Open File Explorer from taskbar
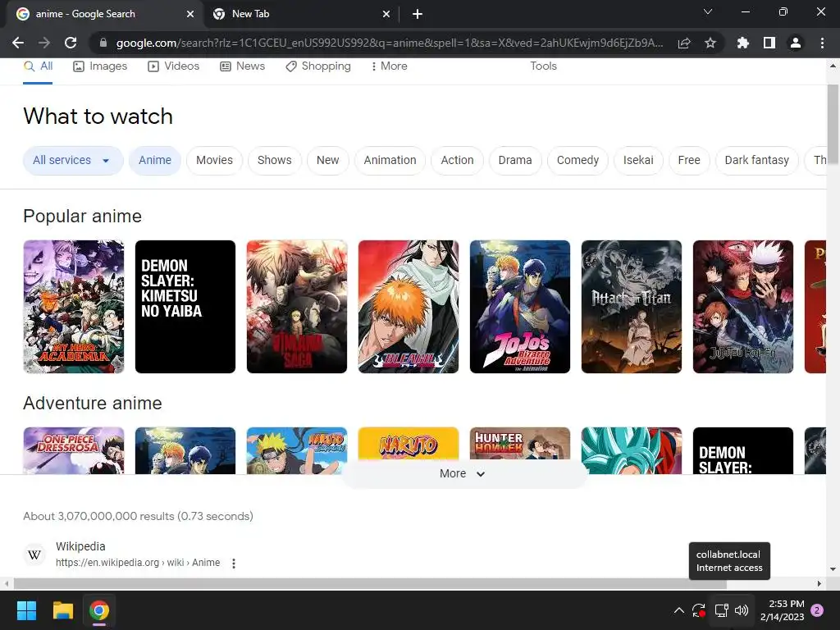 tap(62, 610)
